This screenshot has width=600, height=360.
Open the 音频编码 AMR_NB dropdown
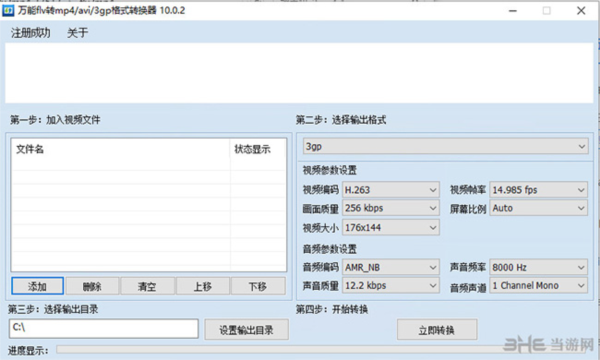pos(391,267)
